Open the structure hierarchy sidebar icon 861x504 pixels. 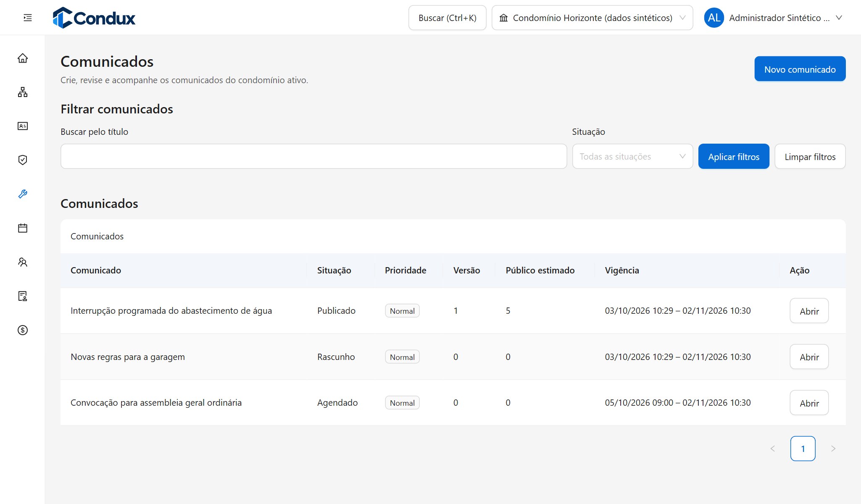point(23,92)
